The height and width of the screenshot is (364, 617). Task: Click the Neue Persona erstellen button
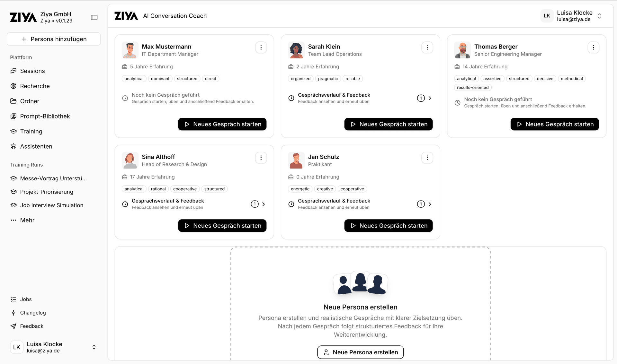(360, 352)
